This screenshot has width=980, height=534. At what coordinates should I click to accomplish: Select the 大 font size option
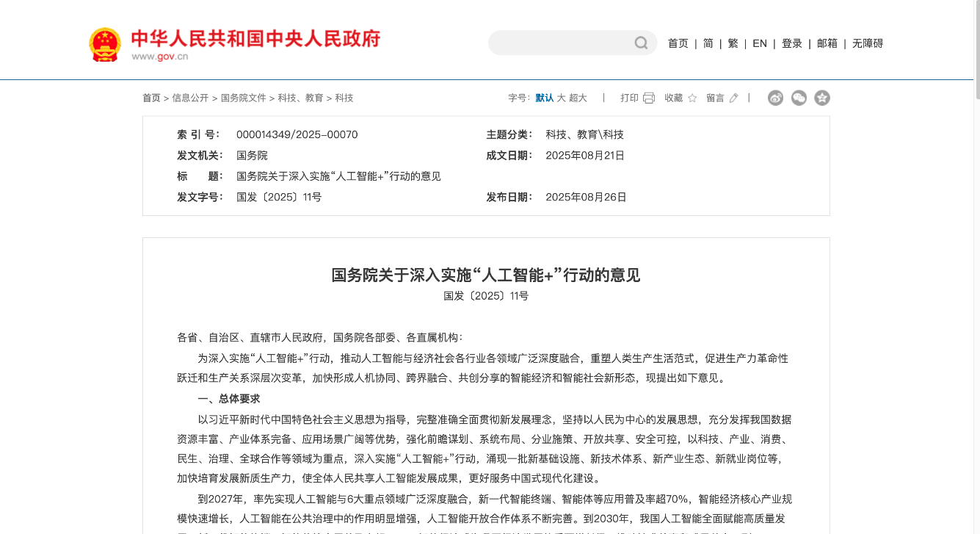pyautogui.click(x=562, y=97)
